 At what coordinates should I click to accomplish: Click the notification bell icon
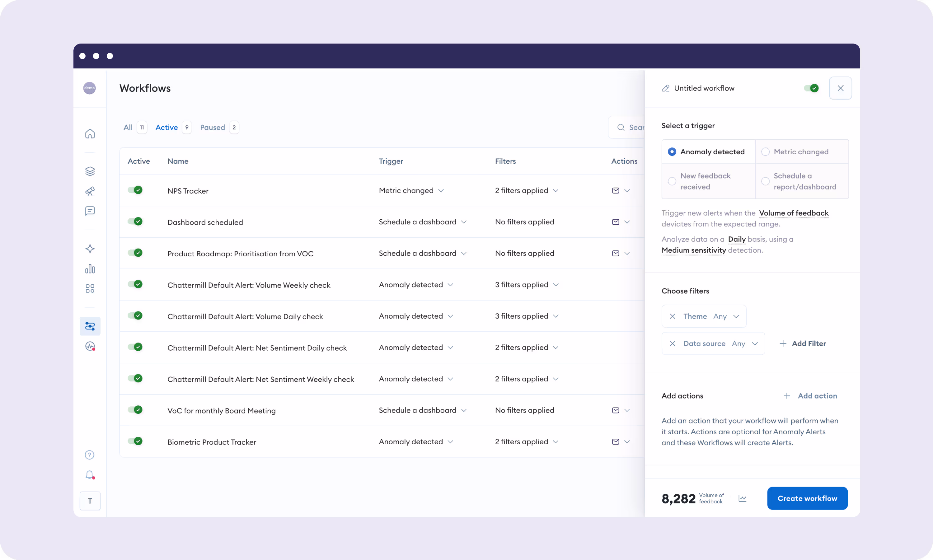pyautogui.click(x=90, y=475)
